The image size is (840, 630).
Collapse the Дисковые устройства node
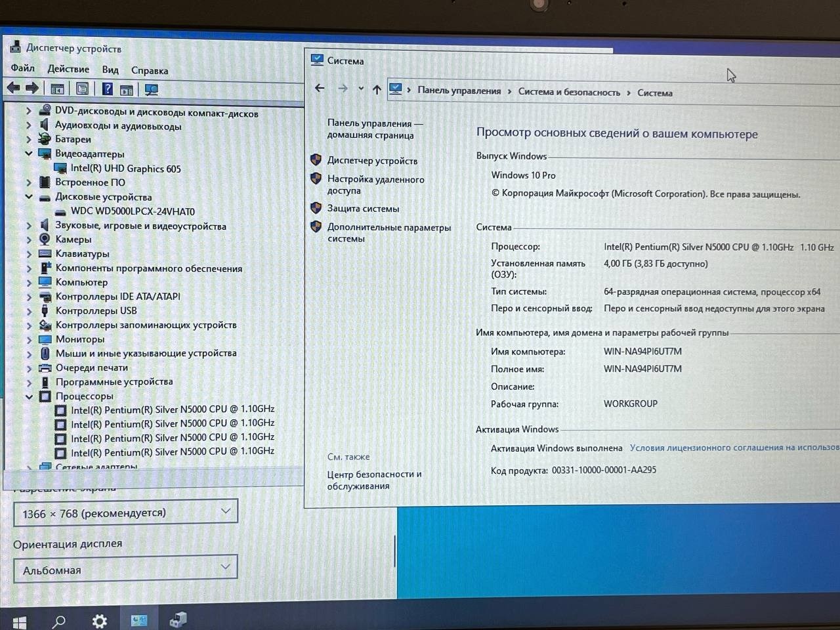(x=28, y=196)
